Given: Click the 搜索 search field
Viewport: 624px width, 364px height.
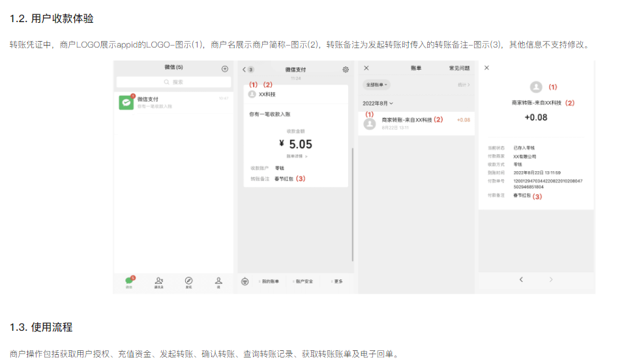Looking at the screenshot, I should tap(173, 83).
